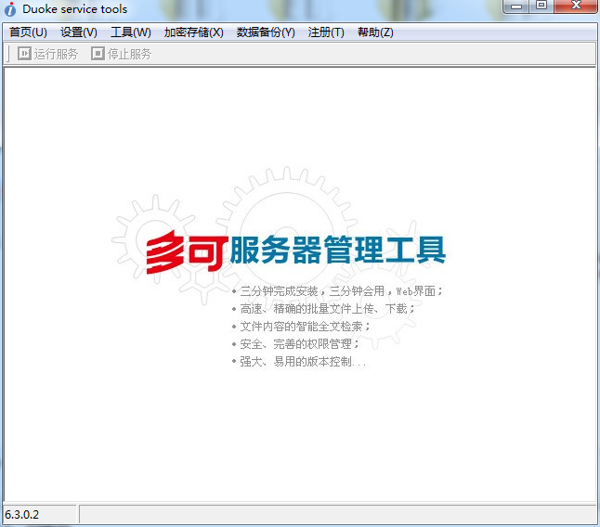Click the stop service square icon

(x=98, y=54)
